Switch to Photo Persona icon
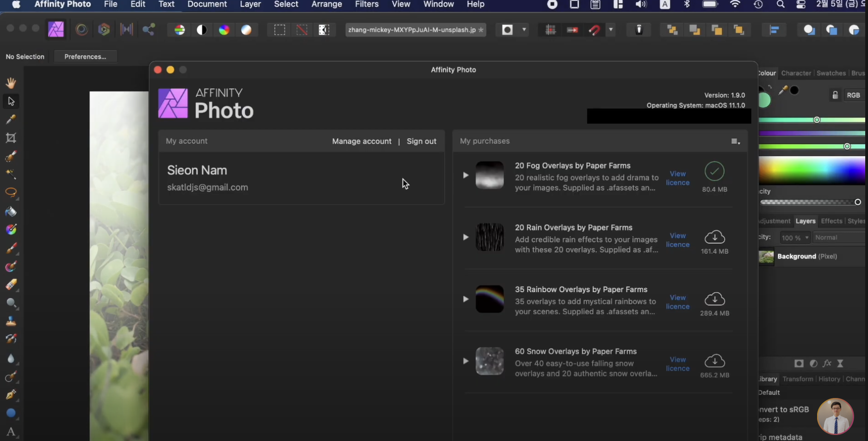The width and height of the screenshot is (868, 441). pos(56,30)
